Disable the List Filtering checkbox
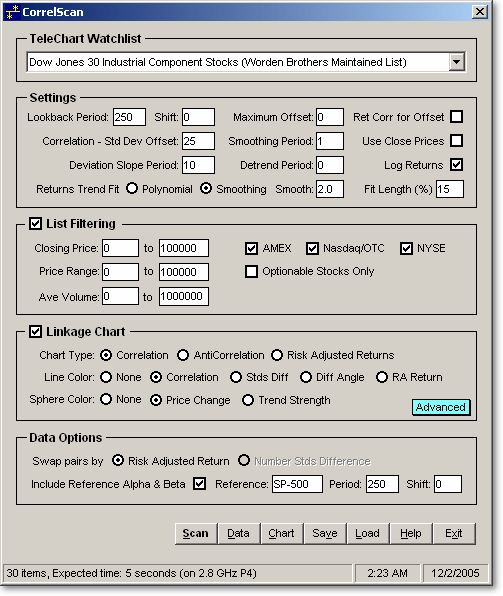This screenshot has height=596, width=503. coord(36,223)
